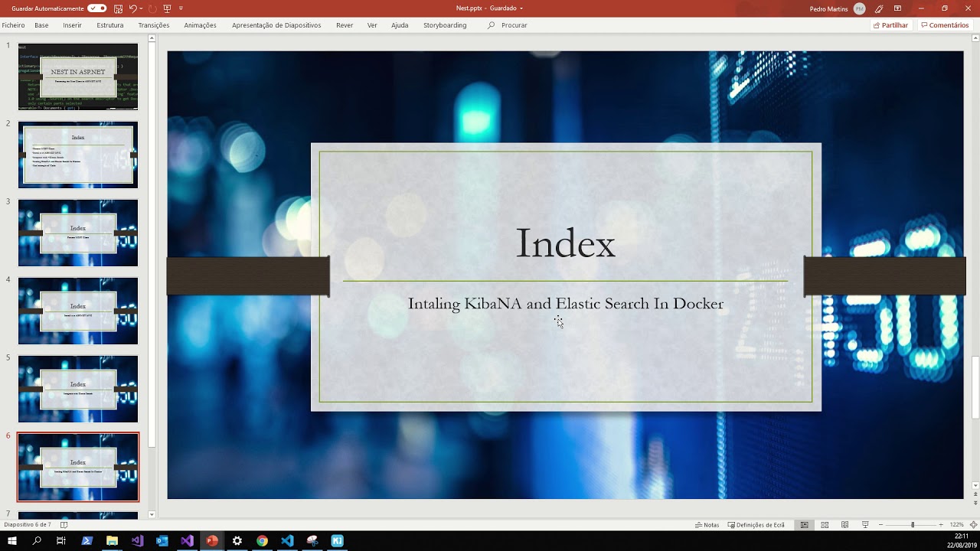
Task: Click the Undo arrow icon
Action: (x=132, y=8)
